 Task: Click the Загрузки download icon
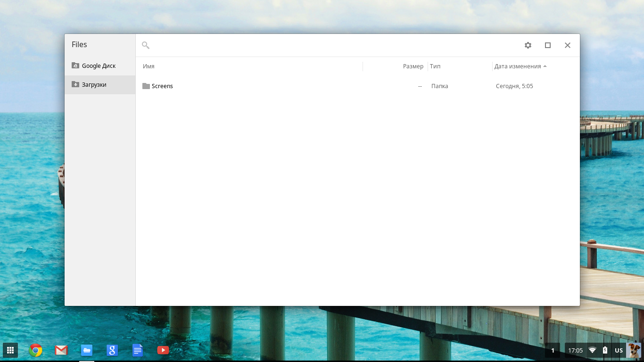tap(75, 84)
